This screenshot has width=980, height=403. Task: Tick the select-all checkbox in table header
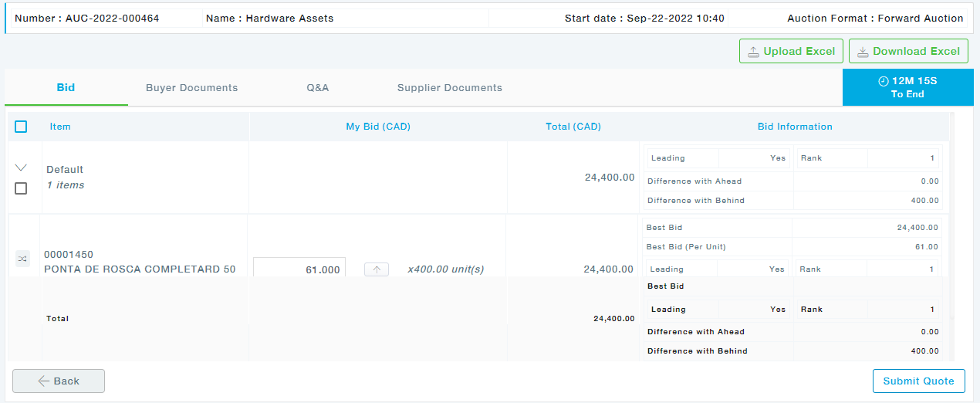[x=21, y=127]
